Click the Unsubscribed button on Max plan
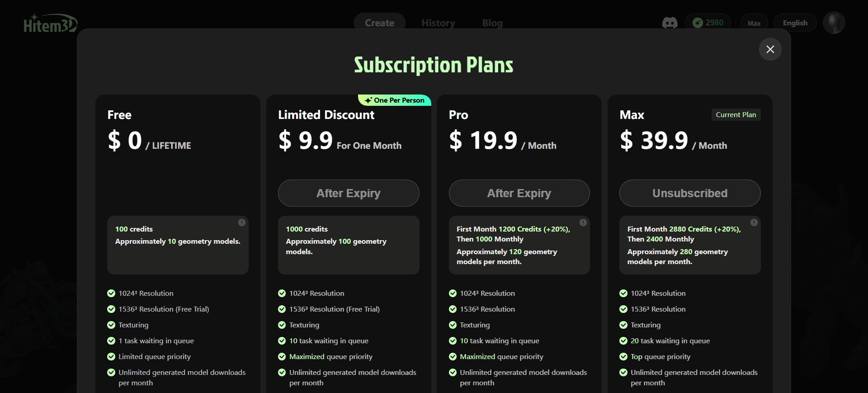The height and width of the screenshot is (393, 868). click(690, 193)
